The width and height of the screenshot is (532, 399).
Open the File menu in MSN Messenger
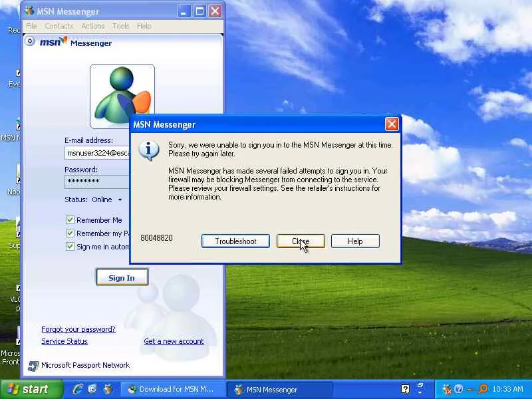point(31,26)
